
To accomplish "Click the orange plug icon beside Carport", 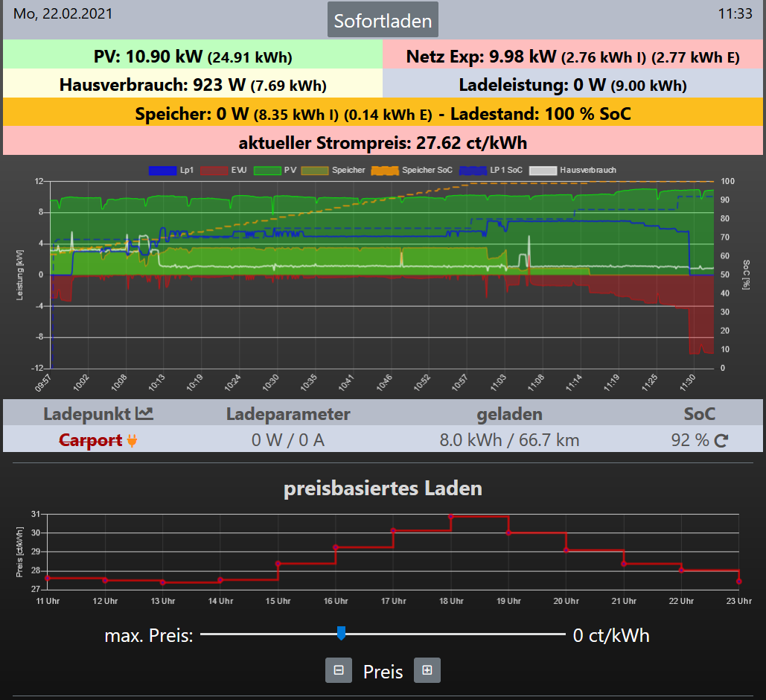I will [x=133, y=440].
